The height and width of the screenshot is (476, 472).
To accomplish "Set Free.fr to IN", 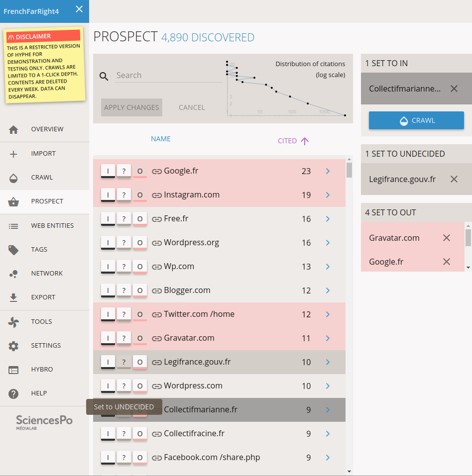I will click(x=108, y=219).
